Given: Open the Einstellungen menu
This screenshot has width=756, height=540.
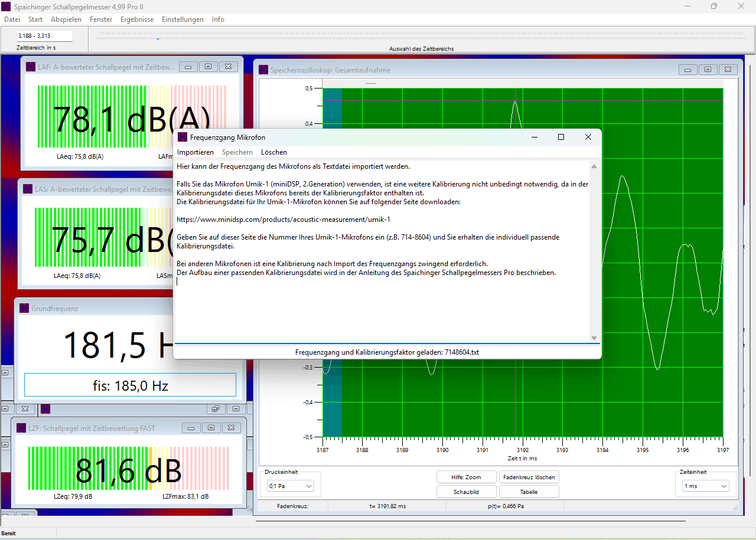Looking at the screenshot, I should 183,19.
